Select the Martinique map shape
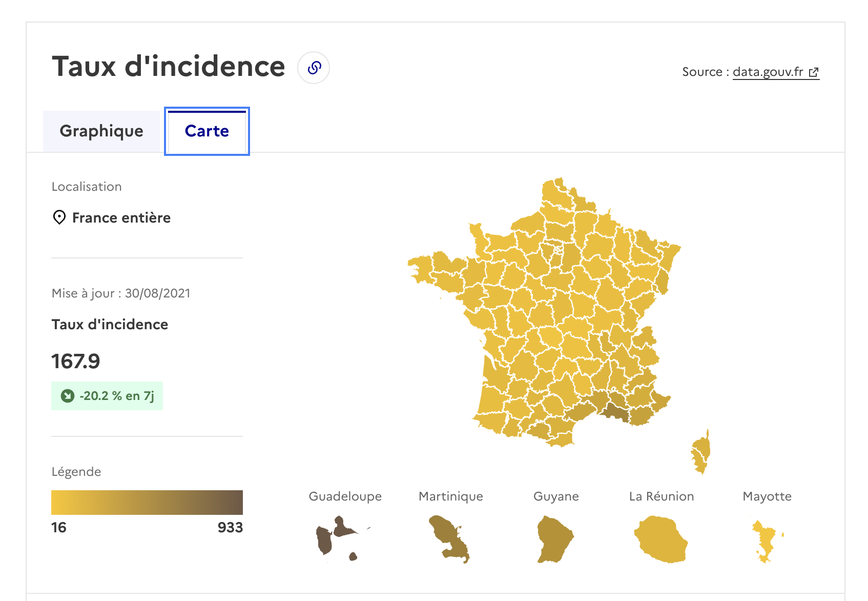Screen dimensions: 868x601 click(x=449, y=539)
